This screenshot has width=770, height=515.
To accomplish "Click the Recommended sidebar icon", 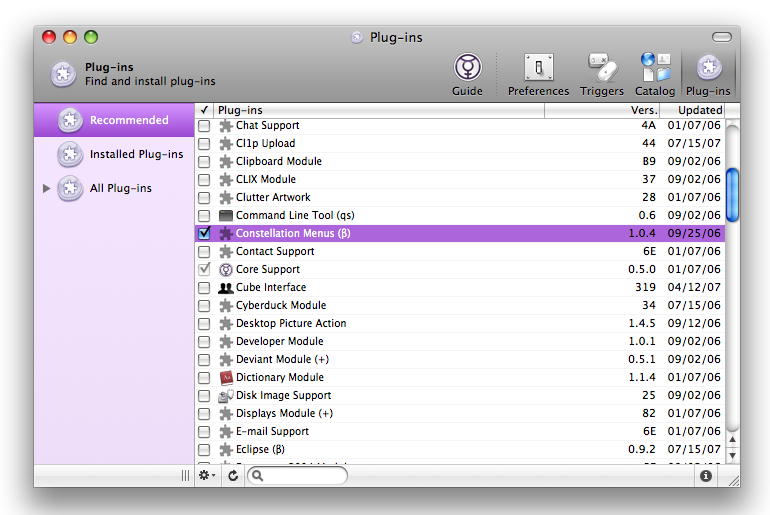I will click(70, 120).
